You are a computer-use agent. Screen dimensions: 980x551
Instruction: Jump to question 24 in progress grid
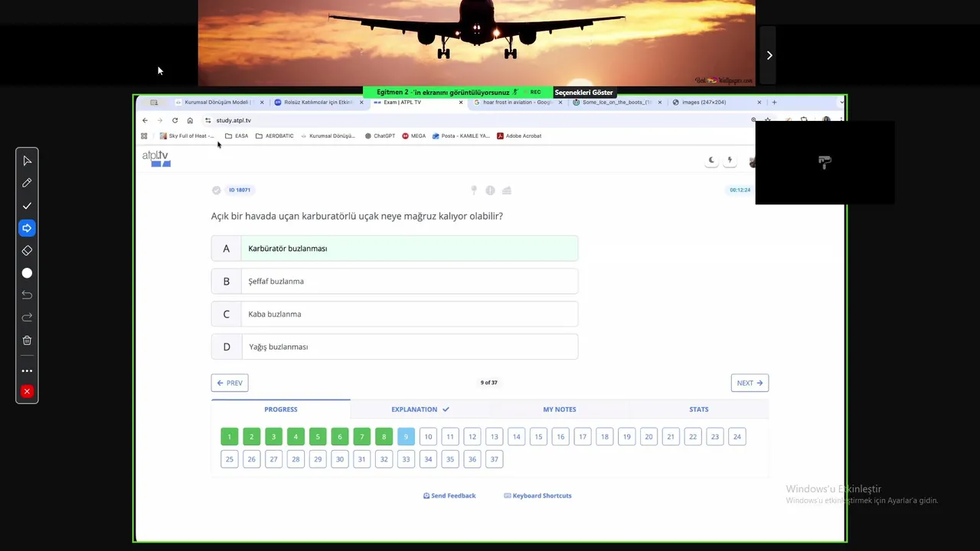coord(737,436)
